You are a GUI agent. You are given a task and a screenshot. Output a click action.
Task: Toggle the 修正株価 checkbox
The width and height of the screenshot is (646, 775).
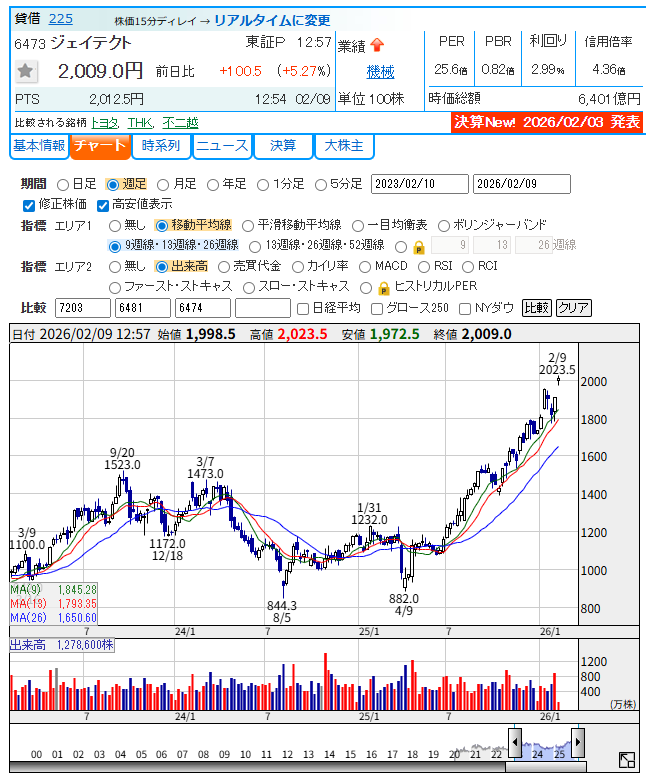pos(28,205)
